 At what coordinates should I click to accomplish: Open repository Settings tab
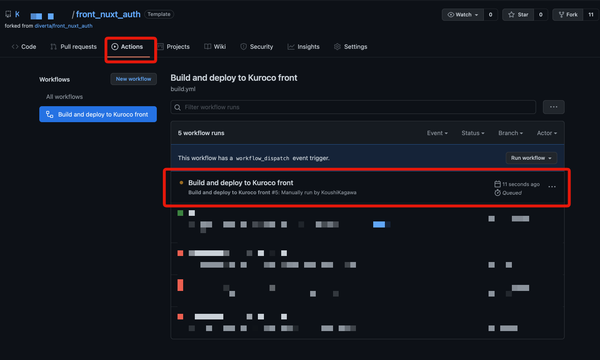coord(351,47)
